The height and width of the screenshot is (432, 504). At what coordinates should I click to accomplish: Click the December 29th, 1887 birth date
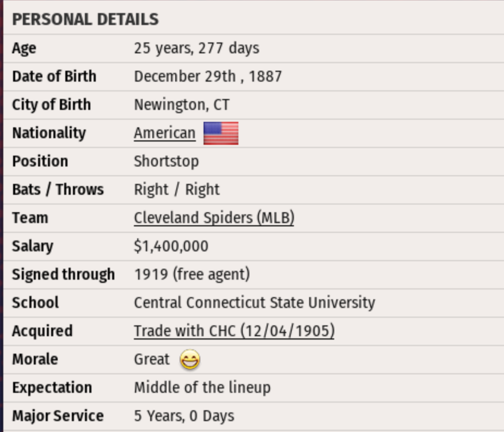[x=208, y=77]
